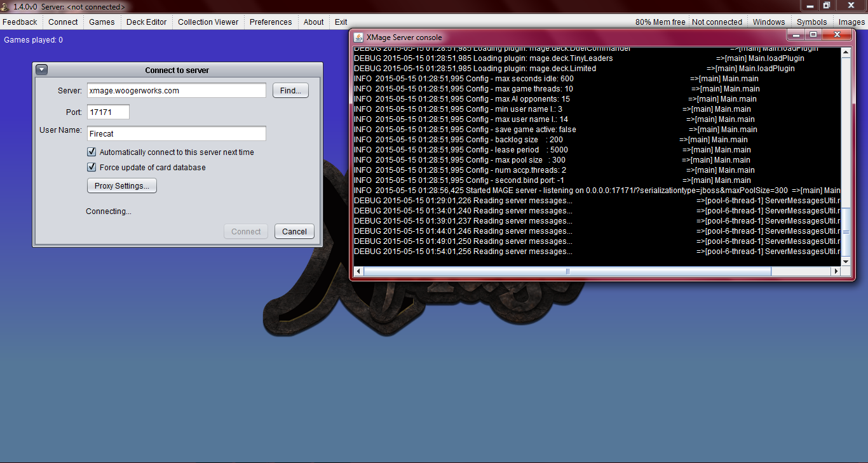Click console scrollbar down arrow
The image size is (868, 463).
(846, 261)
